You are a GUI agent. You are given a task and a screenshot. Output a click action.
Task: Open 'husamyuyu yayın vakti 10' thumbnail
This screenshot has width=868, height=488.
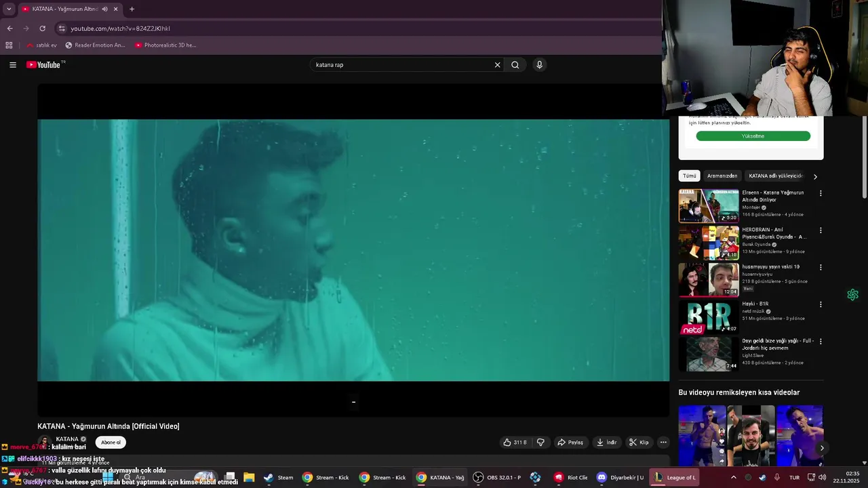709,280
